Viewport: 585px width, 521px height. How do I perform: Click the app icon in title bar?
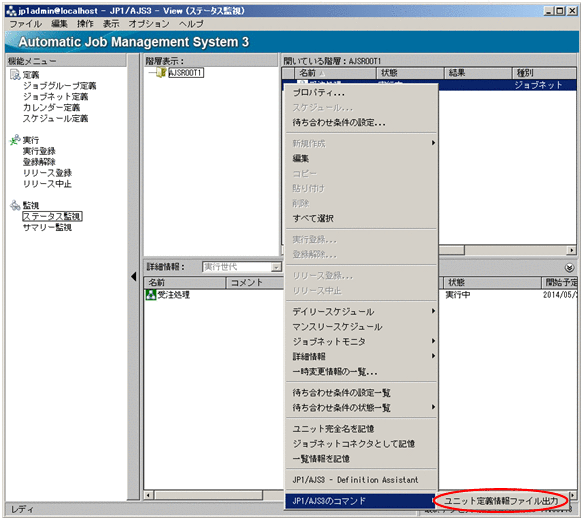(12, 11)
